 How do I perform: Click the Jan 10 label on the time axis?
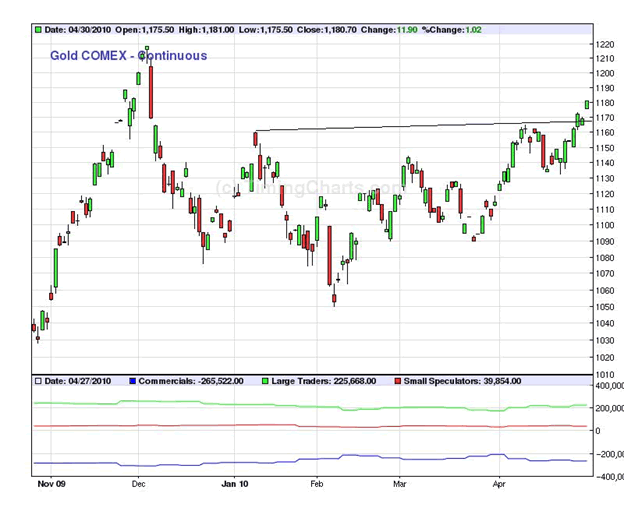coord(235,483)
